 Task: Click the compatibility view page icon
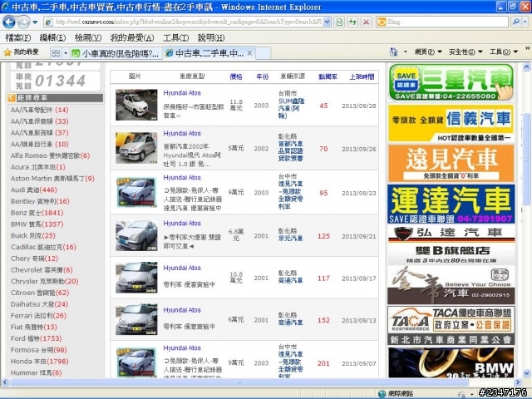pos(339,22)
